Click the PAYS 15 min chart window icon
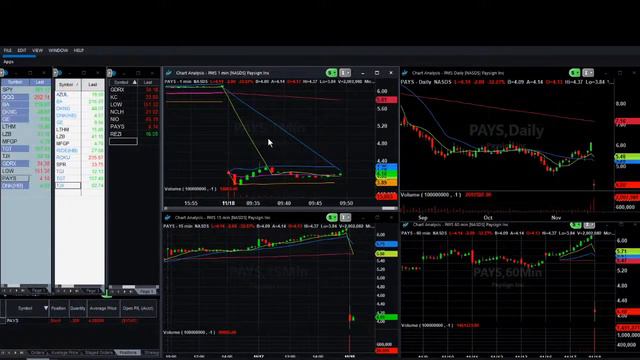Image resolution: width=640 pixels, height=360 pixels. (168, 218)
